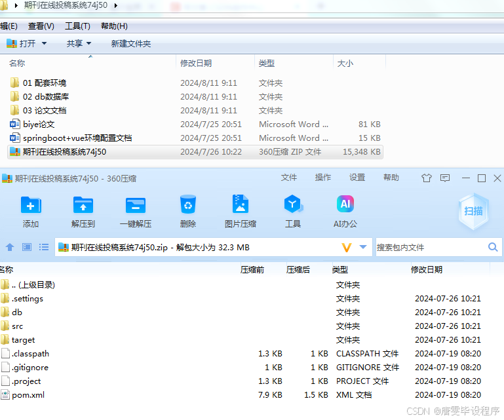The width and height of the screenshot is (504, 420).
Task: Sort archive list by 类型 column
Action: pos(340,269)
